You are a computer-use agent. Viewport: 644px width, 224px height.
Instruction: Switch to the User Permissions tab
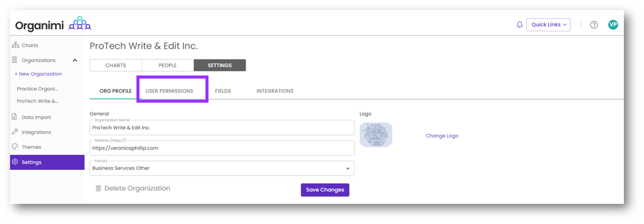169,91
